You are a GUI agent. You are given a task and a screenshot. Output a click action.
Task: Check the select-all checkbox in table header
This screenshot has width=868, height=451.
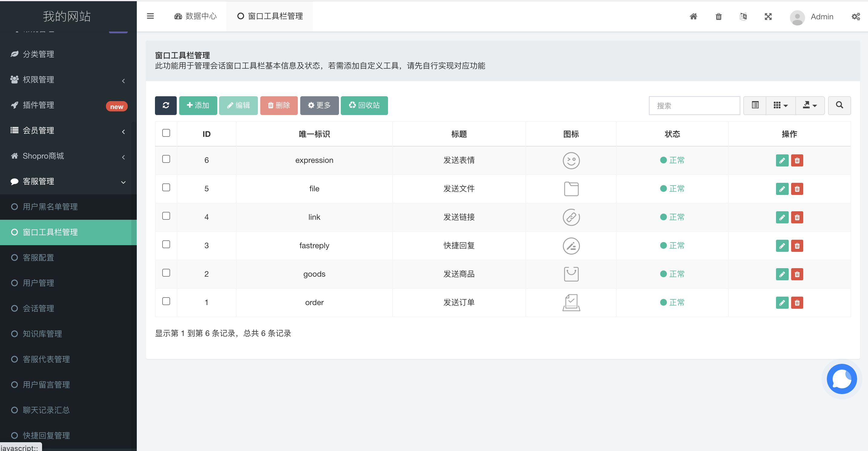(166, 133)
